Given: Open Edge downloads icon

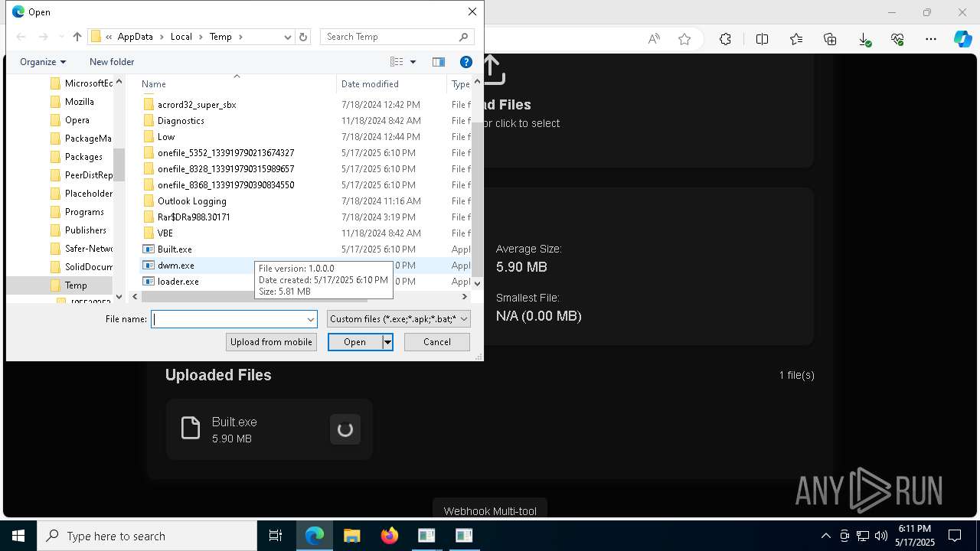Looking at the screenshot, I should pyautogui.click(x=864, y=39).
